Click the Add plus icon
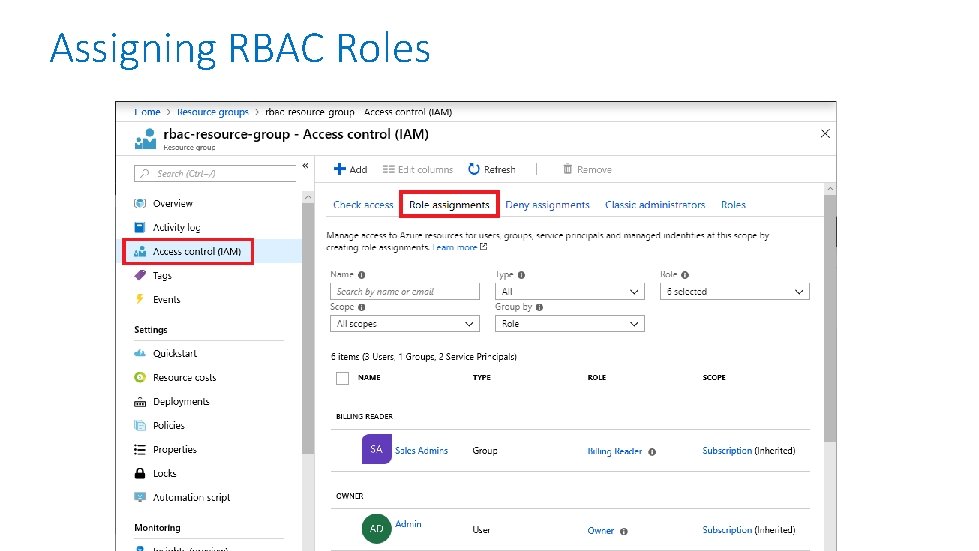The height and width of the screenshot is (551, 979). click(x=339, y=169)
